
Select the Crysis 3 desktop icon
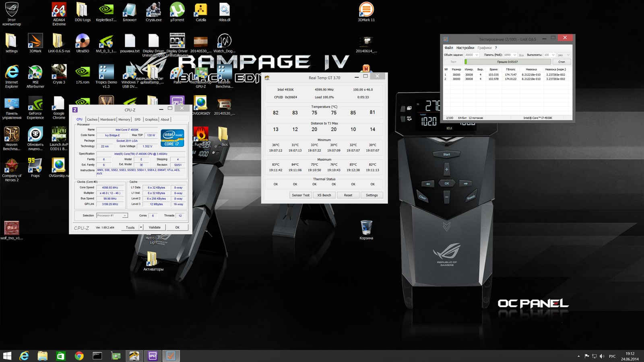tap(59, 74)
